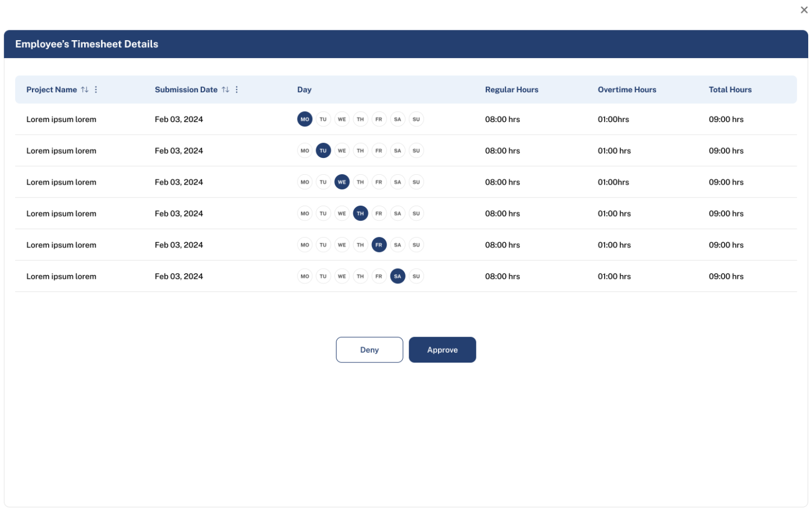The image size is (812, 515).
Task: Click the Overtime Hours column header
Action: coord(627,90)
